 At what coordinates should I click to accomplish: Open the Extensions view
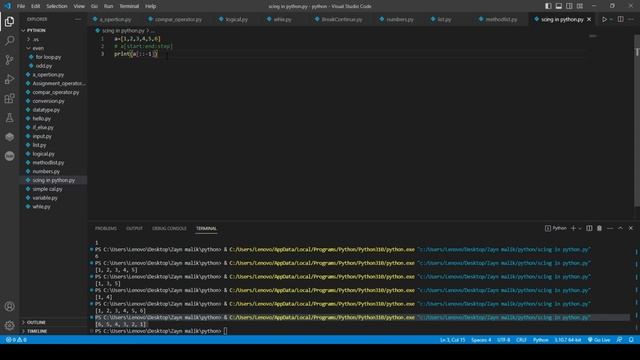9,98
